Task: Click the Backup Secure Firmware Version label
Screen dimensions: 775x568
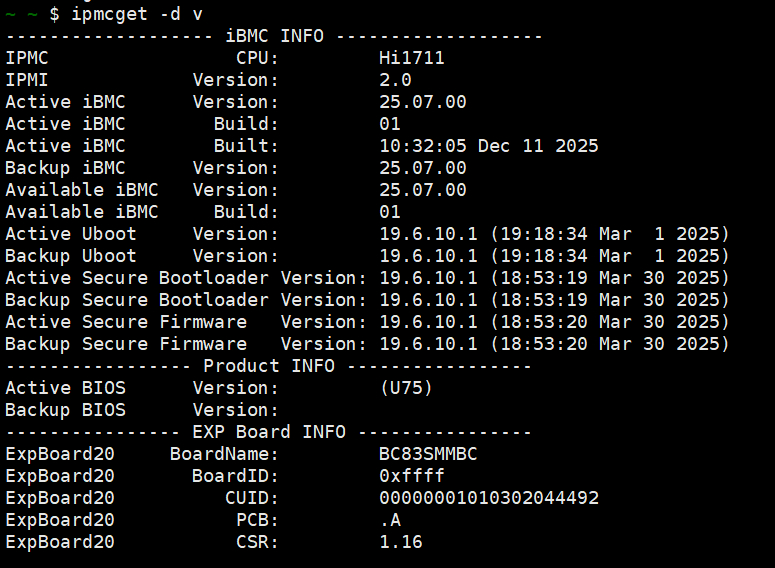Action: (x=186, y=344)
